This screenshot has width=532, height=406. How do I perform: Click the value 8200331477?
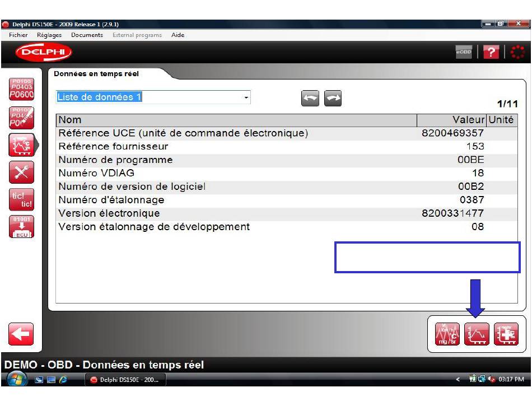tap(452, 213)
